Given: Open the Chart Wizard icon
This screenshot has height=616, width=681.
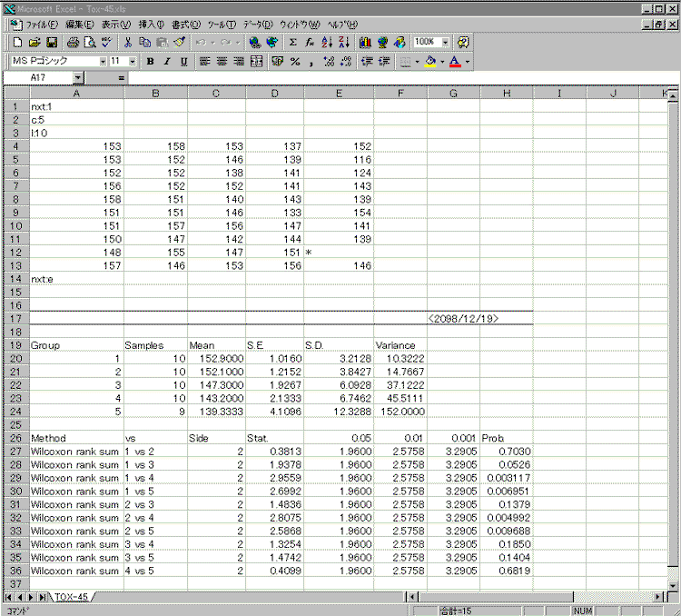Looking at the screenshot, I should coord(365,43).
